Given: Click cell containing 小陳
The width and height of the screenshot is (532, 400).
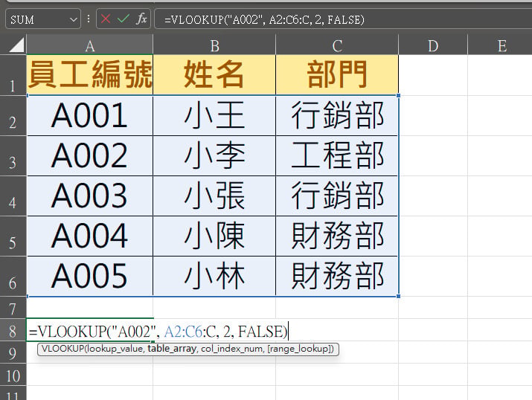Looking at the screenshot, I should click(x=214, y=236).
